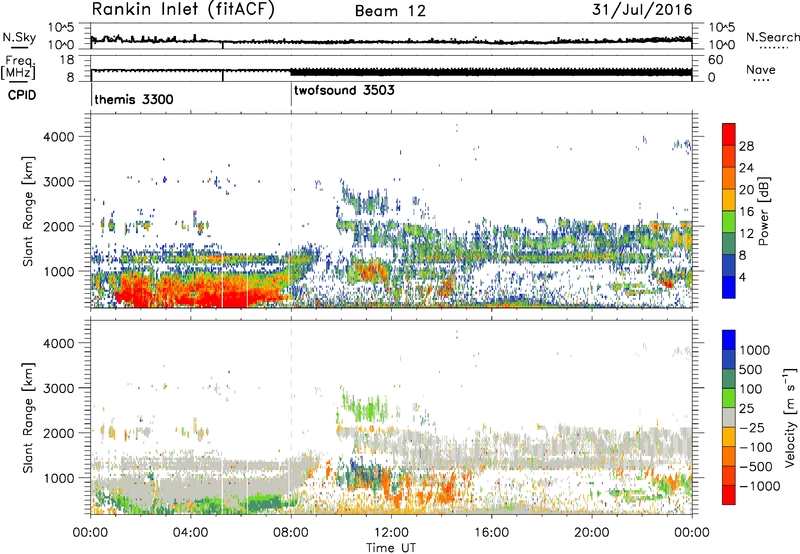Click the '60' Nave axis tick

[x=715, y=60]
